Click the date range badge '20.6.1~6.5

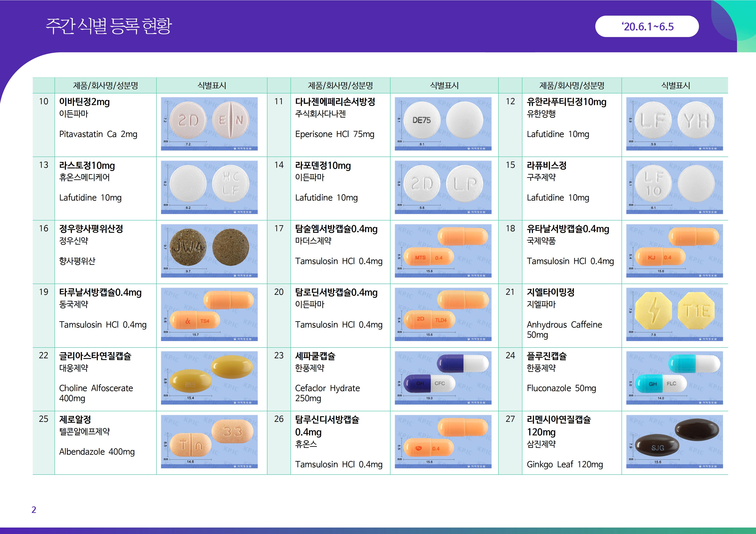[647, 26]
